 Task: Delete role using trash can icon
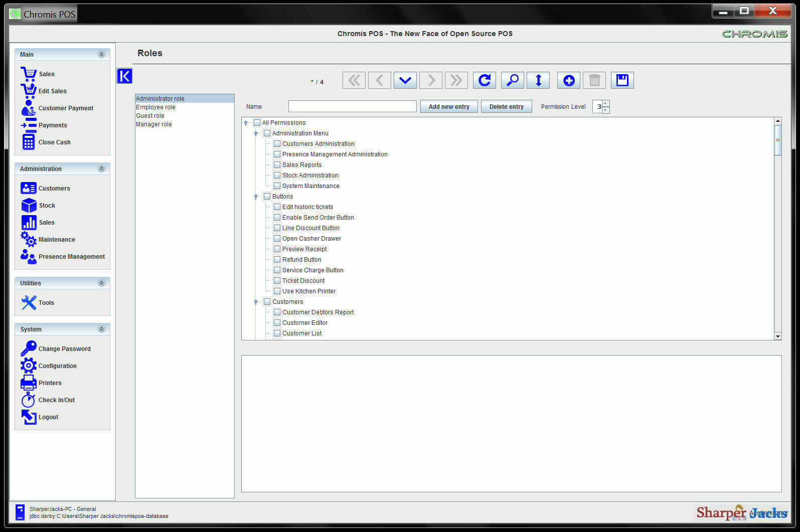click(x=594, y=80)
